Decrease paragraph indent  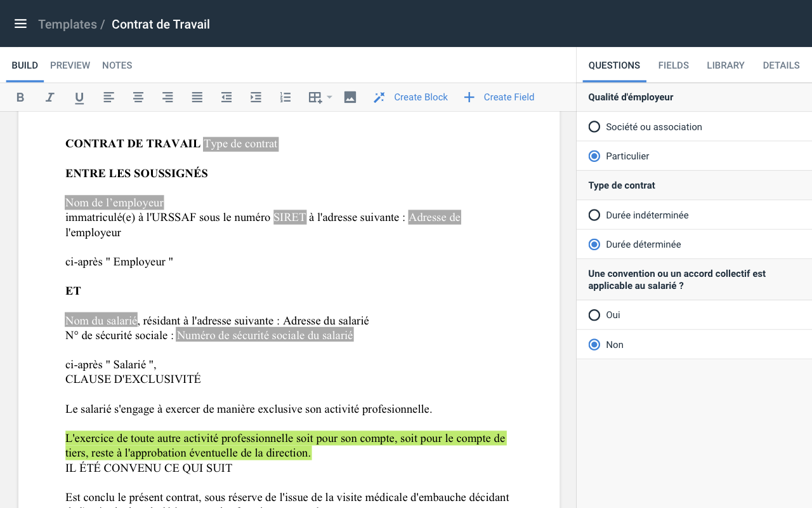226,97
